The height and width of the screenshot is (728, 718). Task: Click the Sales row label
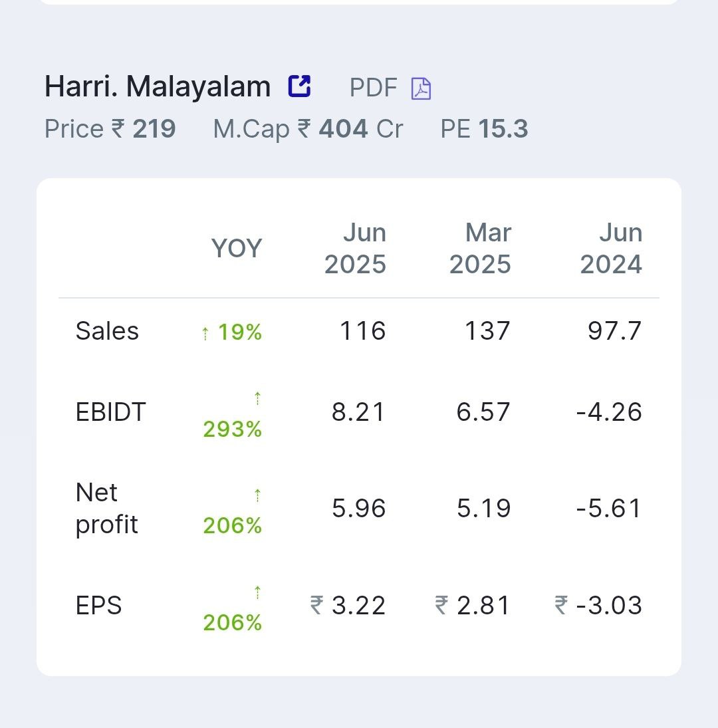coord(107,331)
